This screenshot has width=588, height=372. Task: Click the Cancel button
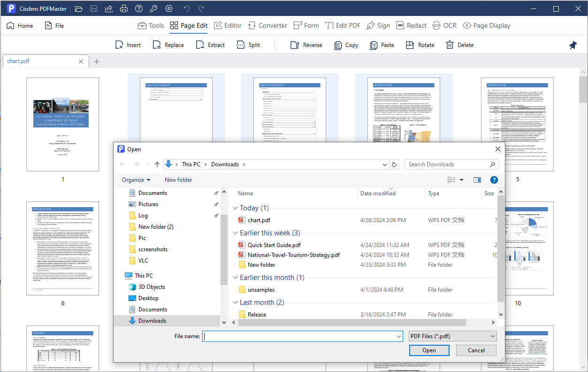pos(476,350)
